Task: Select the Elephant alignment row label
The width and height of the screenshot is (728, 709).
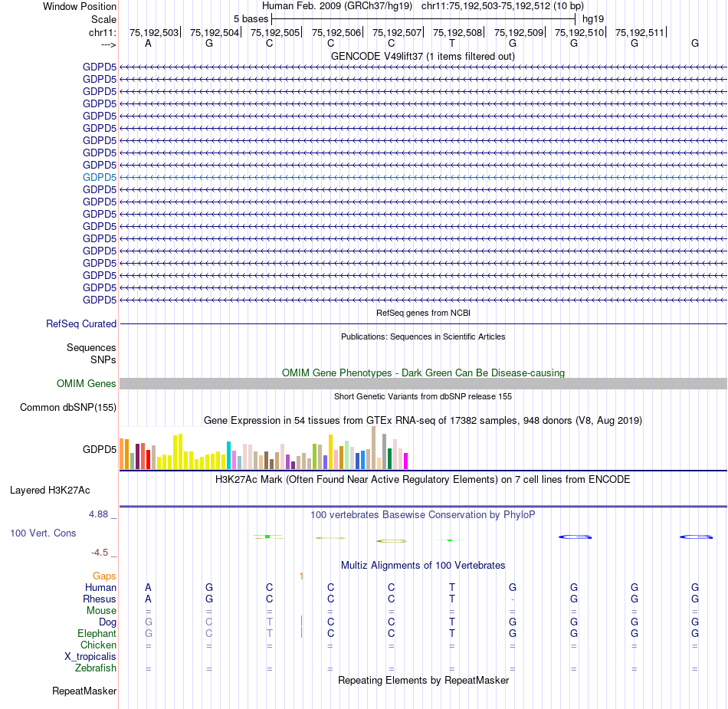Action: [x=97, y=633]
